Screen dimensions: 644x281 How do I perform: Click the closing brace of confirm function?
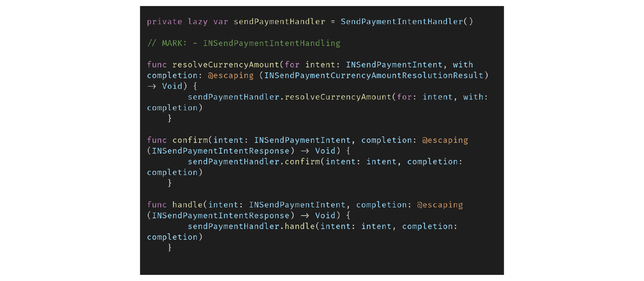170,183
